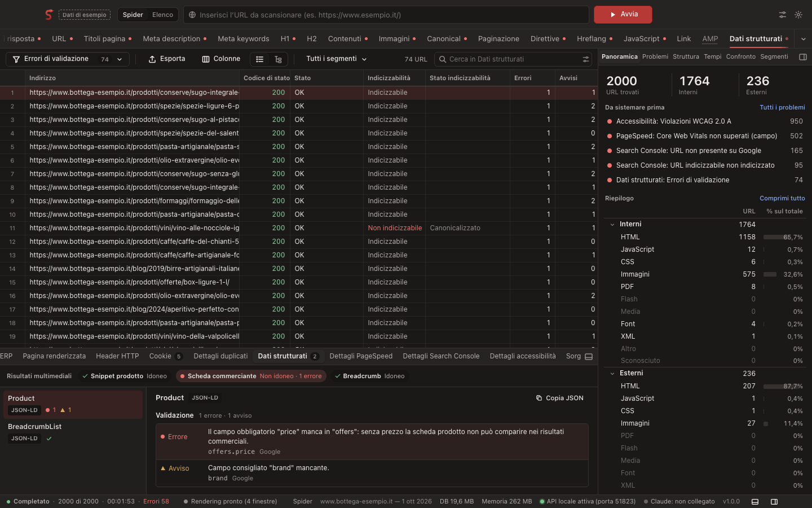Screen dimensions: 812x508
Task: Click the Copia JSON copy icon
Action: coord(539,398)
